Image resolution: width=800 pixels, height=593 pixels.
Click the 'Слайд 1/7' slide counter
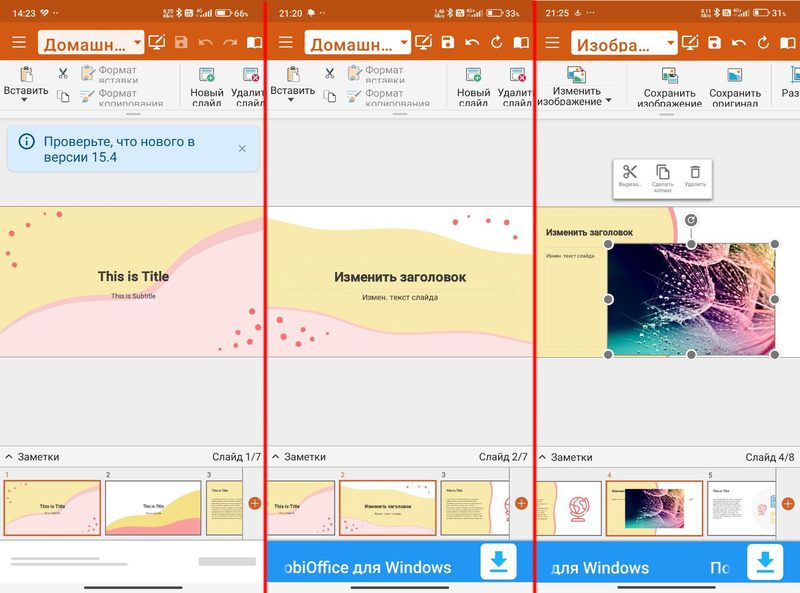tap(236, 457)
